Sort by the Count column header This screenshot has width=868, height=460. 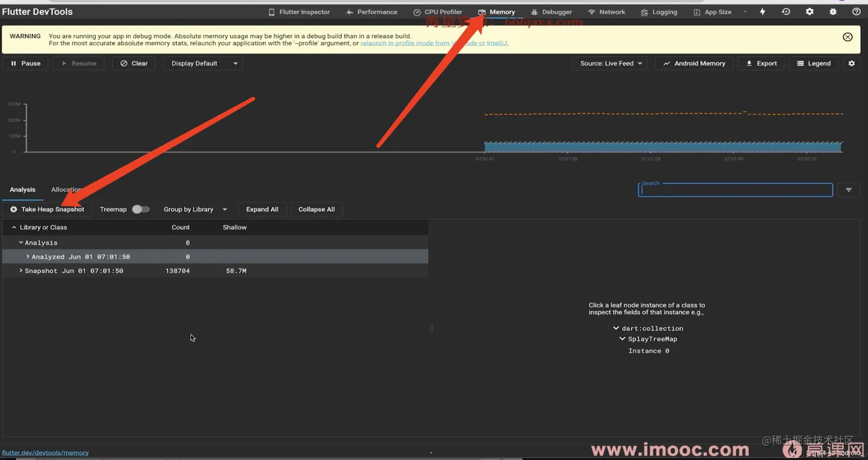click(x=180, y=227)
